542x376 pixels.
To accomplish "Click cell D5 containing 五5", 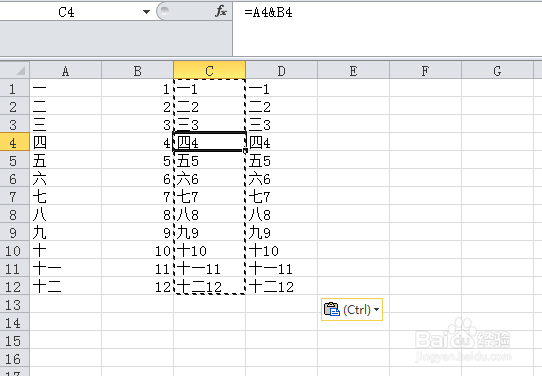I will pos(281,160).
